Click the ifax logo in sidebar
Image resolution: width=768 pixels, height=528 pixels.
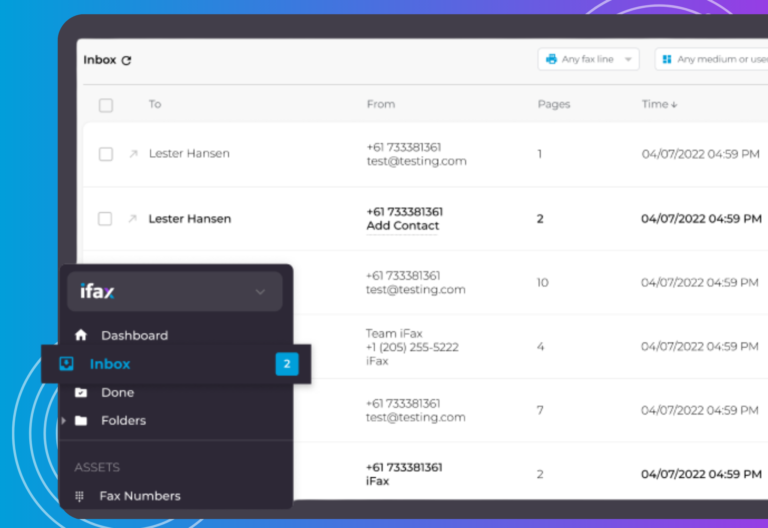tap(97, 291)
